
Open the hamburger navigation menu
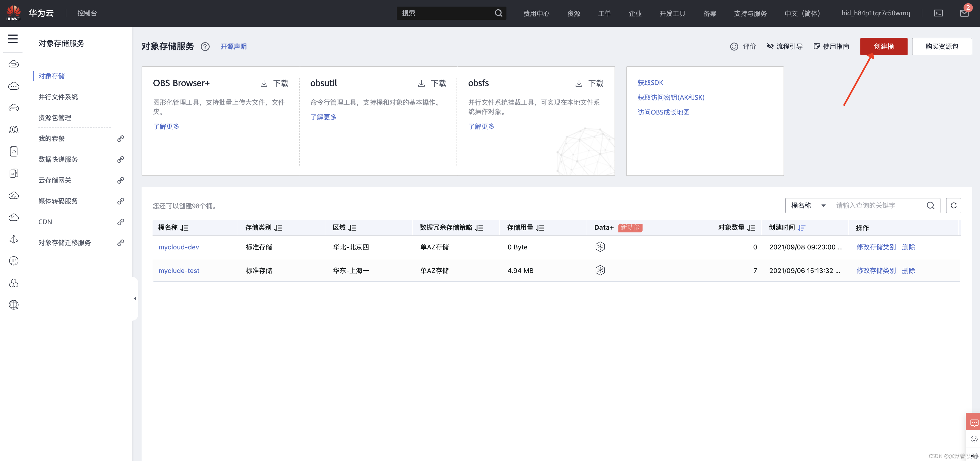click(x=13, y=39)
